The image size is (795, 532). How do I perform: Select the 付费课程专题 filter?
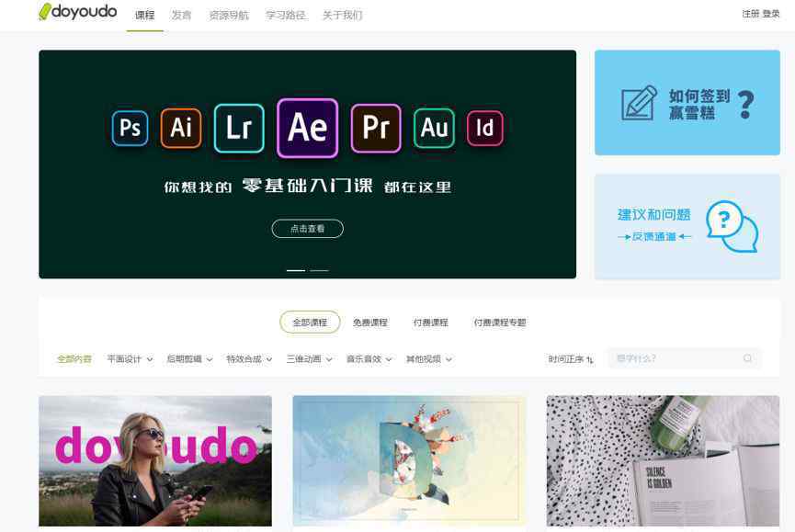click(500, 323)
